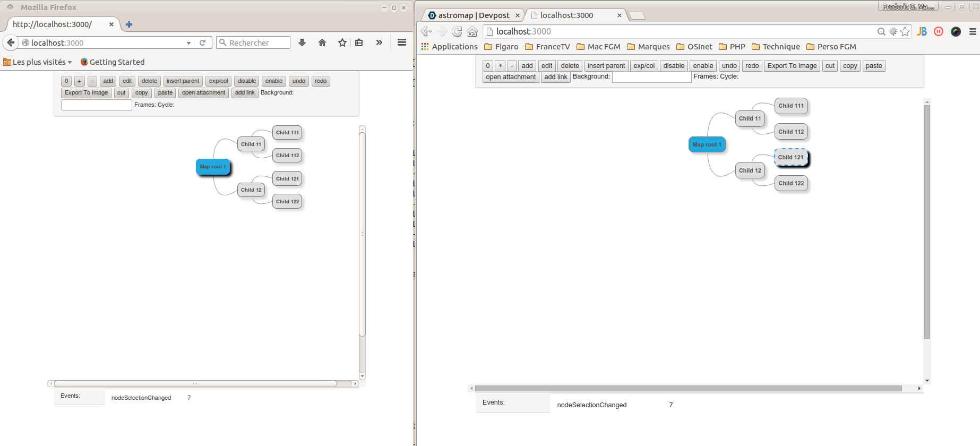Open Firefox URL history dropdown arrow
The width and height of the screenshot is (980, 446).
pyautogui.click(x=188, y=43)
